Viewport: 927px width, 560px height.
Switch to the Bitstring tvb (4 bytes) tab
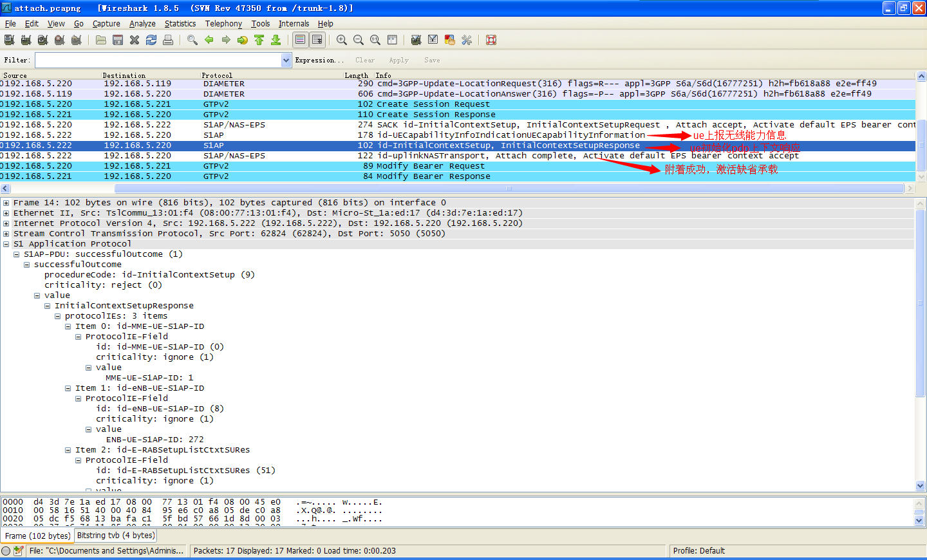[x=116, y=536]
